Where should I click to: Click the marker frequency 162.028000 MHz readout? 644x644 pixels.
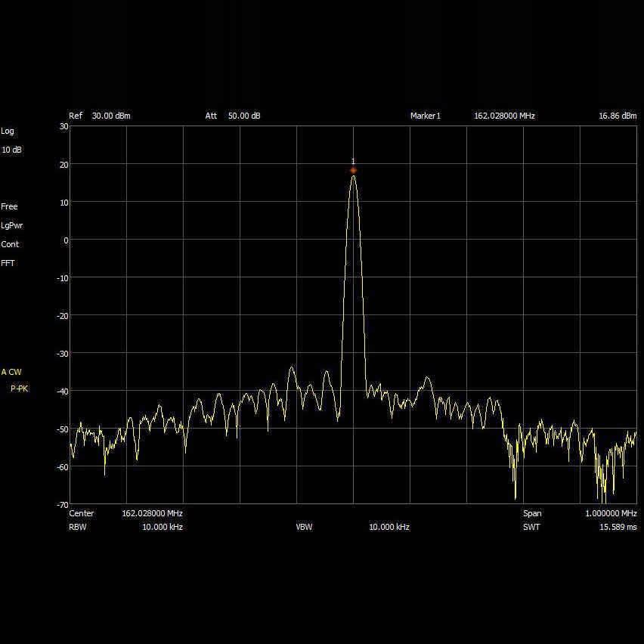[x=504, y=116]
